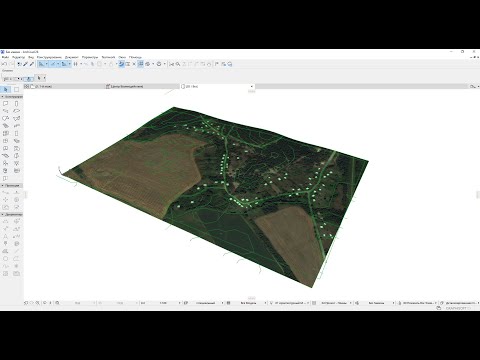
Task: Select the Marquee tool in the toolbox
Action: click(16, 90)
